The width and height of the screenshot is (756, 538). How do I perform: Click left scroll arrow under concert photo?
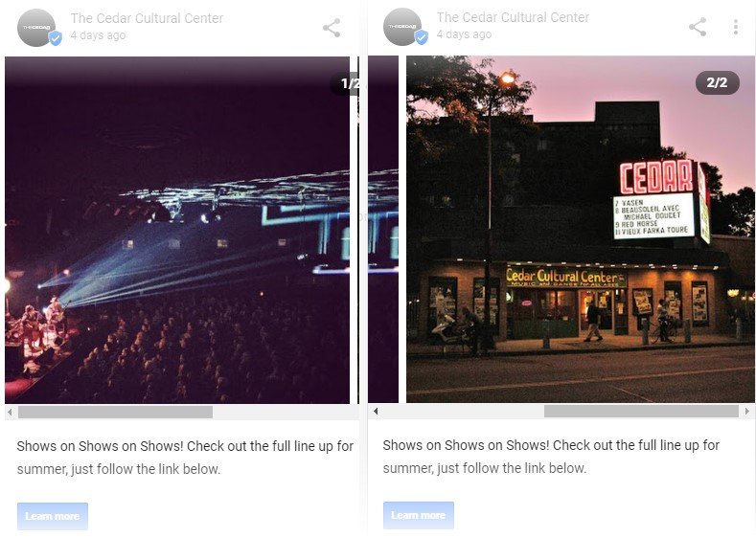coord(10,412)
